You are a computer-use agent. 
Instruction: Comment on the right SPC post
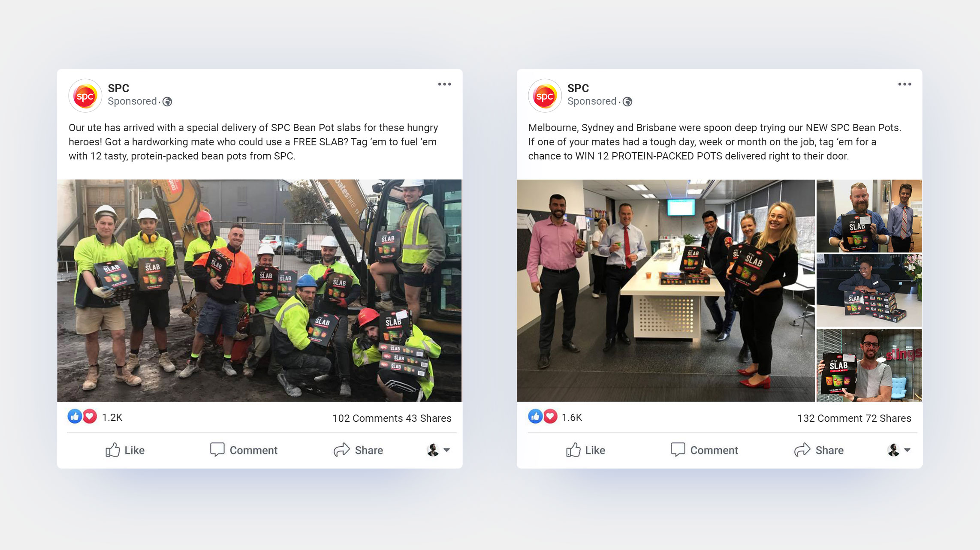[704, 450]
